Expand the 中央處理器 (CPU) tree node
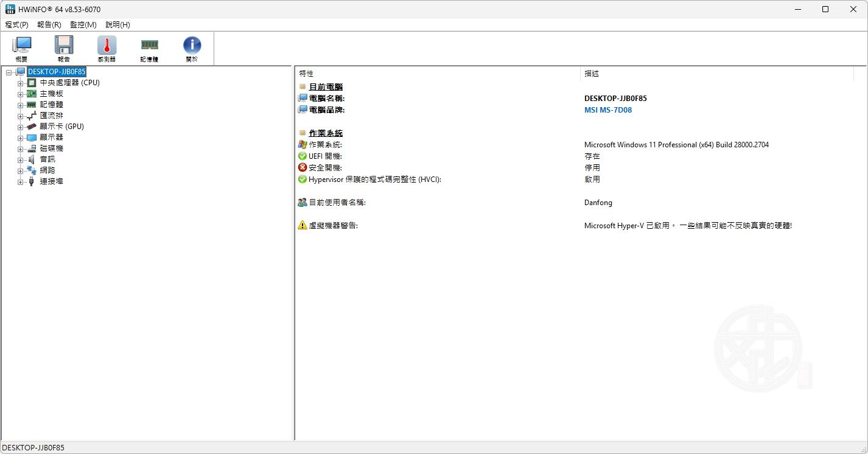 [x=20, y=83]
